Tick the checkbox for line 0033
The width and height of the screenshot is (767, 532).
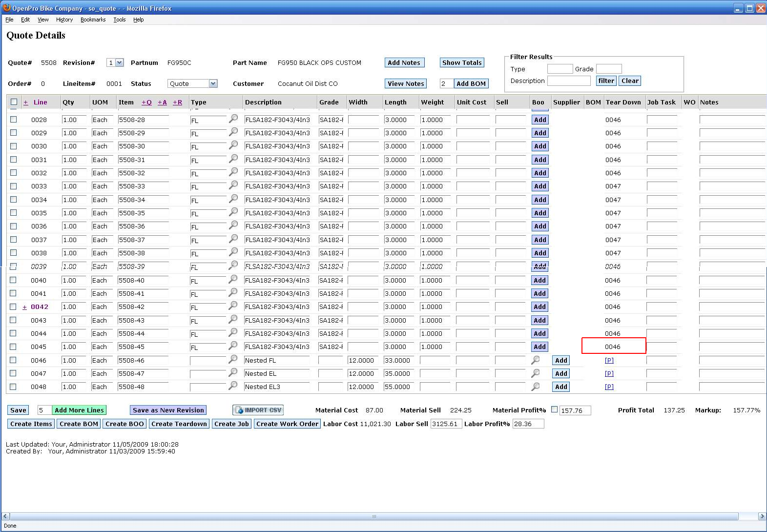(x=13, y=186)
